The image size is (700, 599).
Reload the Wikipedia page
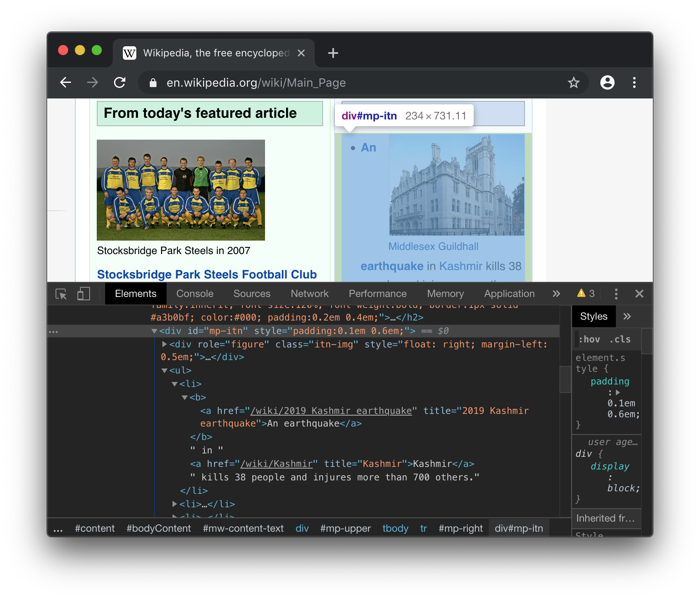tap(120, 82)
